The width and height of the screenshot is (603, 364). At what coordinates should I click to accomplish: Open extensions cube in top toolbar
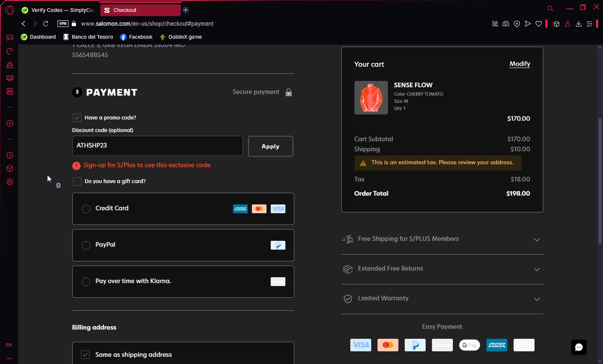(x=556, y=24)
